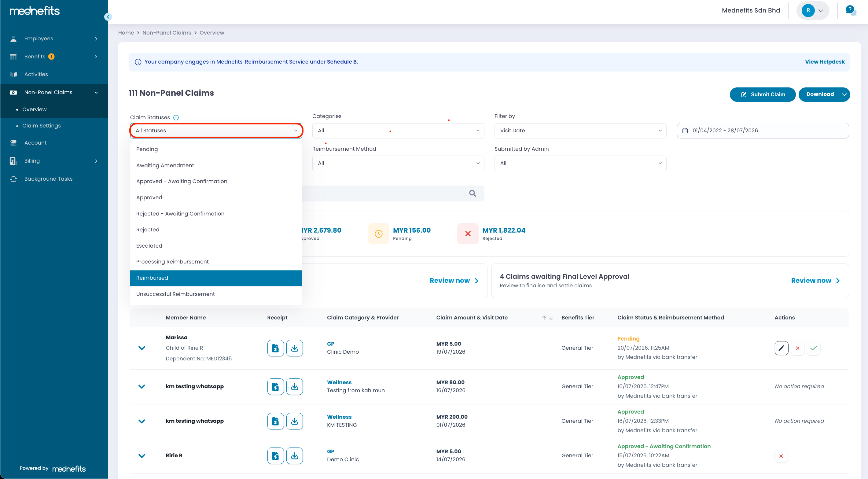The height and width of the screenshot is (479, 868).
Task: Download receipt for Ririe R's claim
Action: pyautogui.click(x=295, y=456)
